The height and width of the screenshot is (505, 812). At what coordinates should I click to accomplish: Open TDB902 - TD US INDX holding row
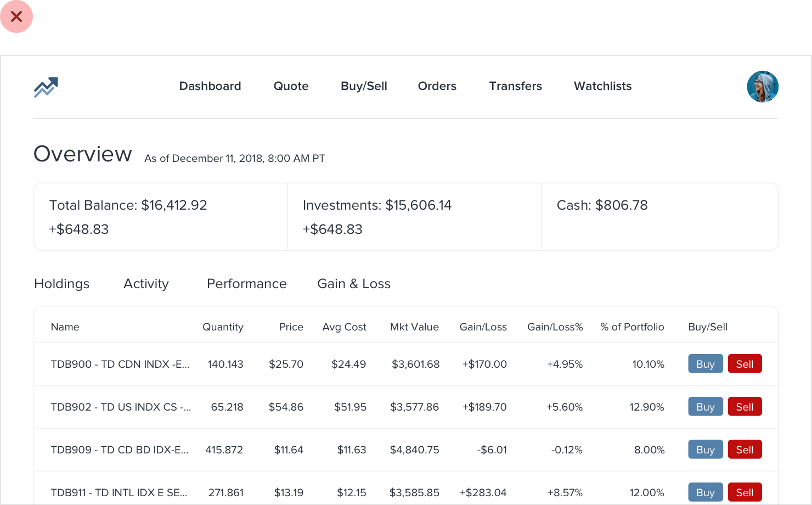(406, 407)
